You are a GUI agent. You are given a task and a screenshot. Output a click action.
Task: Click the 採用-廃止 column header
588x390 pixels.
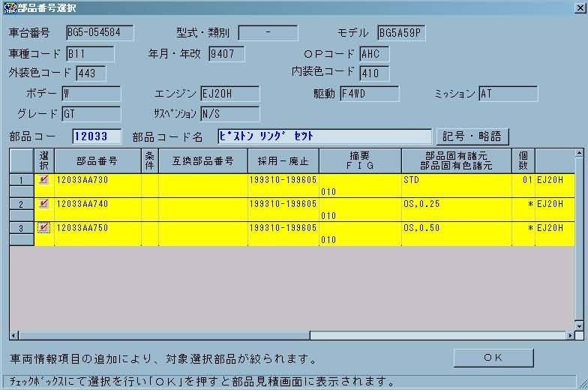tap(283, 160)
